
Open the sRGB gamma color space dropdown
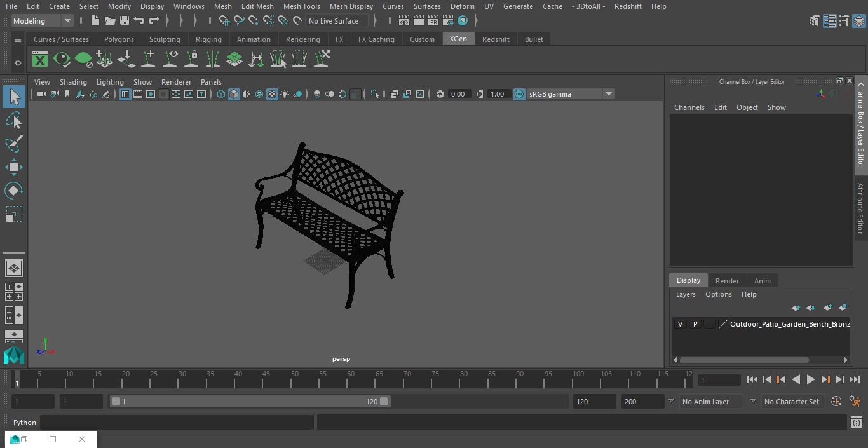pos(570,94)
